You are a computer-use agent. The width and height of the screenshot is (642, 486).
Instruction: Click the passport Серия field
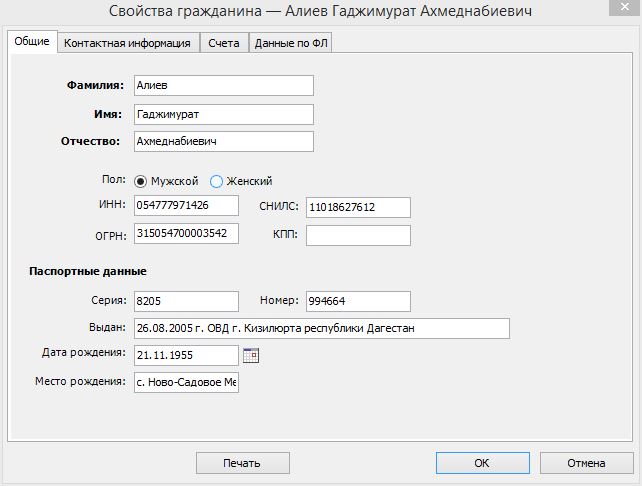point(186,301)
